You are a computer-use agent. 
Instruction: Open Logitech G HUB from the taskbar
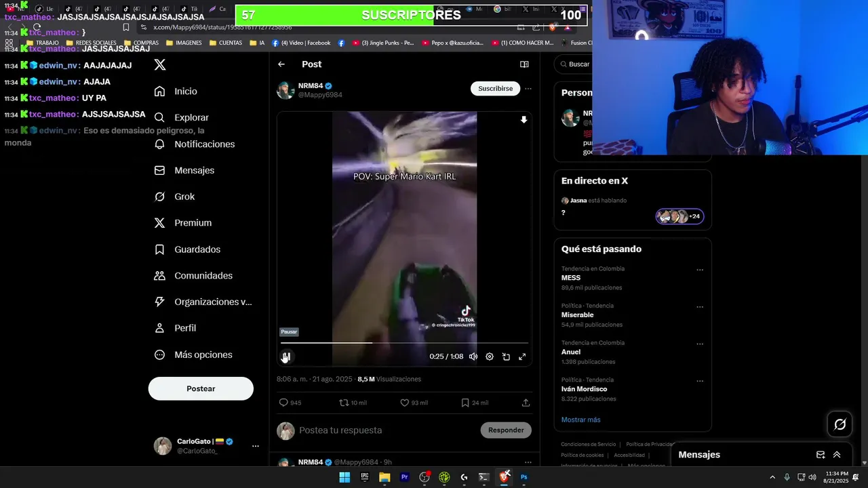point(464,477)
